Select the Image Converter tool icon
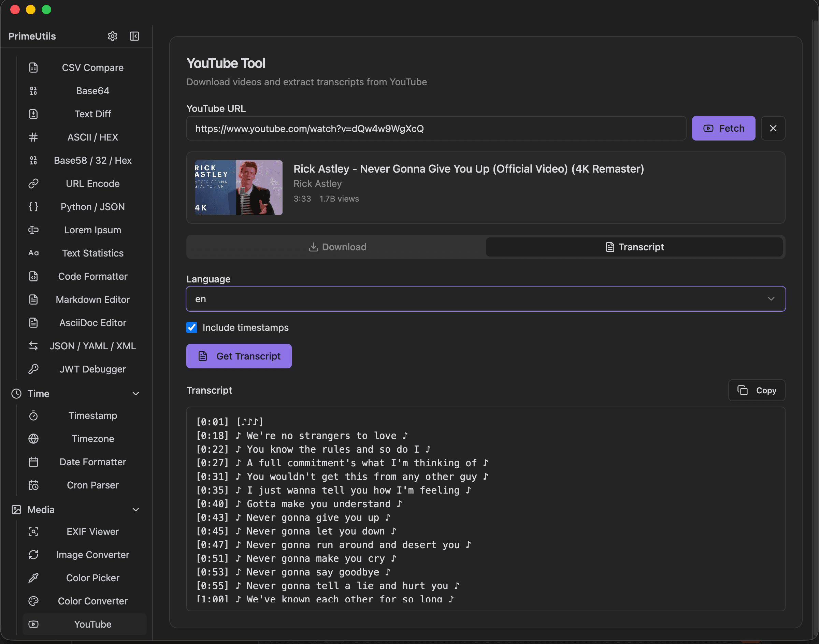This screenshot has width=819, height=644. pos(33,555)
